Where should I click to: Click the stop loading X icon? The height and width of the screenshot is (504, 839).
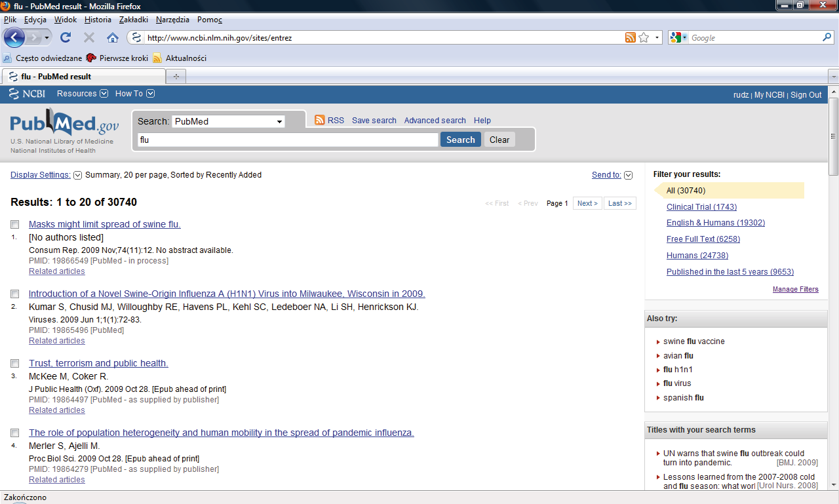(x=89, y=38)
